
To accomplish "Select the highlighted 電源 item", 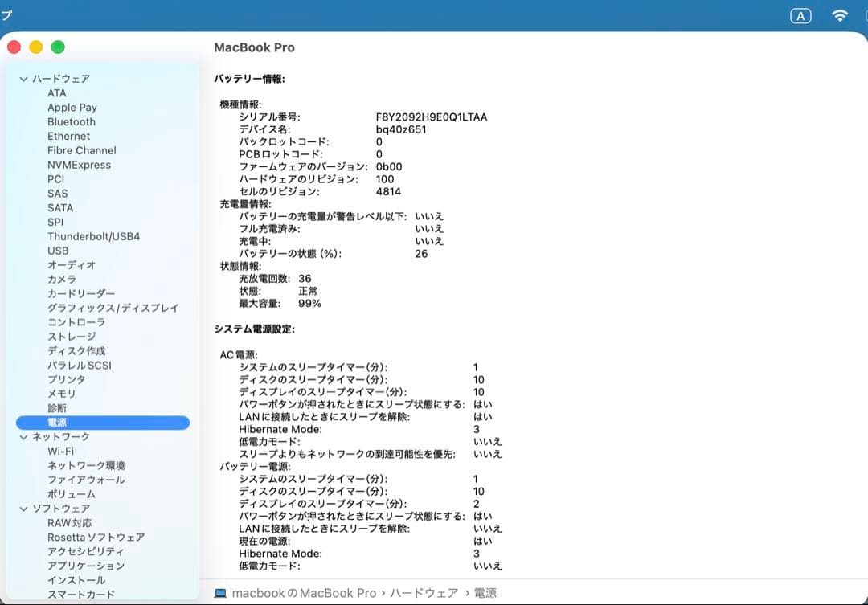I will (103, 423).
